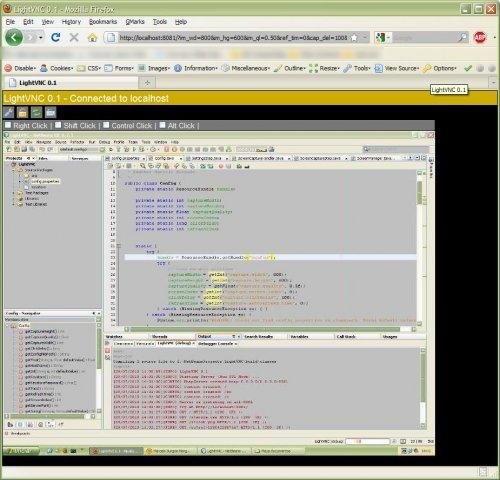Open the CSS dropdown
The width and height of the screenshot is (500, 480).
coord(89,68)
